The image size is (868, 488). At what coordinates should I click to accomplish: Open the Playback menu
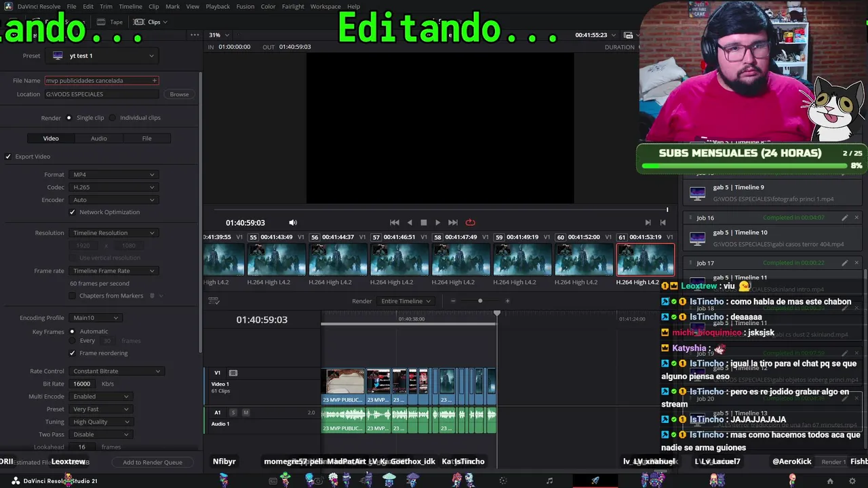218,6
